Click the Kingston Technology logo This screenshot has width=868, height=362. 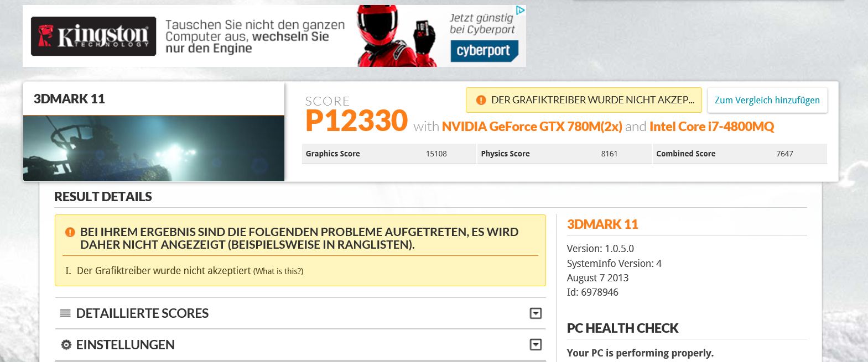click(93, 36)
